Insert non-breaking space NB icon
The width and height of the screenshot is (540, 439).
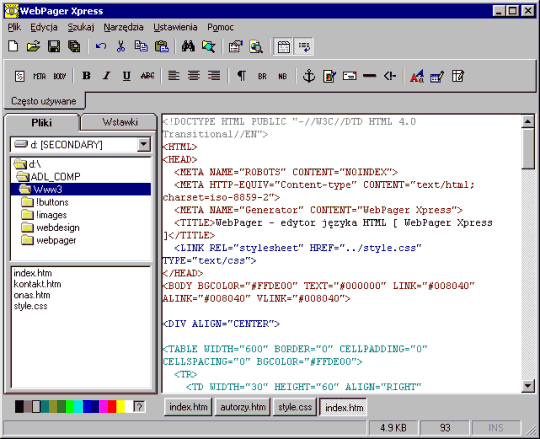click(282, 76)
